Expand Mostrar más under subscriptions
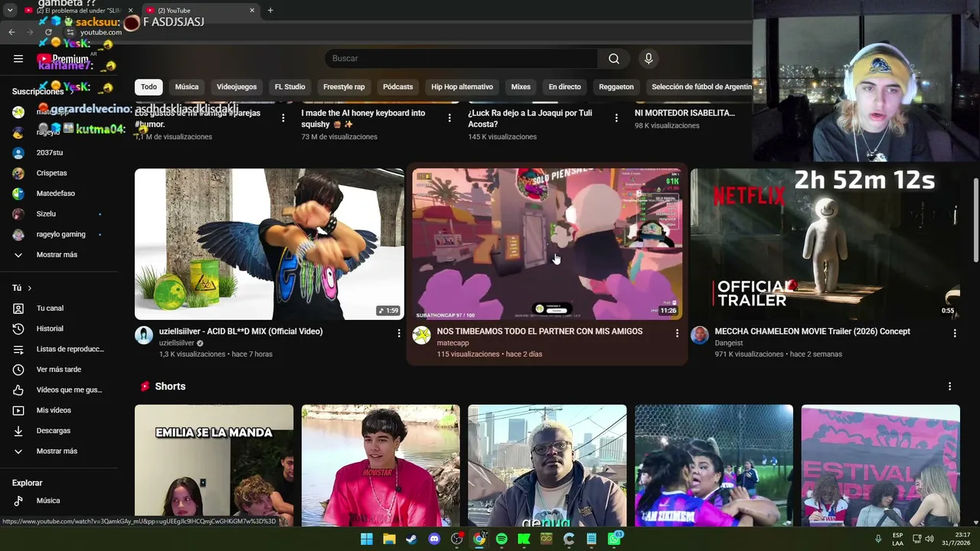The width and height of the screenshot is (980, 551). pos(61,255)
